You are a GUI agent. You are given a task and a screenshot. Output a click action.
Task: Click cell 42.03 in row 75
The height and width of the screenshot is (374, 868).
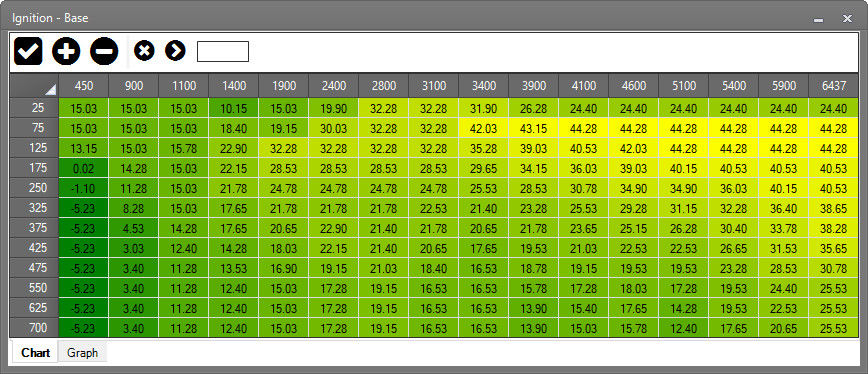click(484, 128)
